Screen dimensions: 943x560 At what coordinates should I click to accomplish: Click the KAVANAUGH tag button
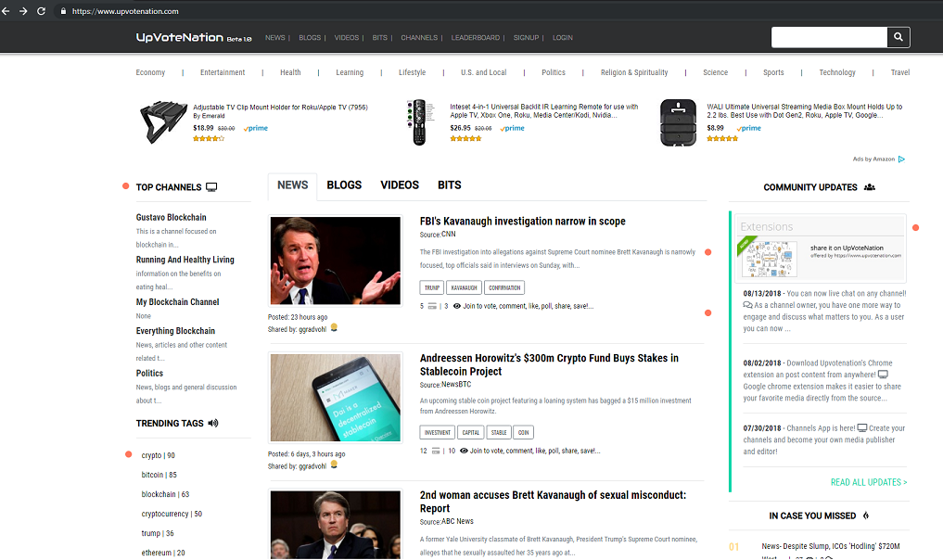(x=464, y=287)
